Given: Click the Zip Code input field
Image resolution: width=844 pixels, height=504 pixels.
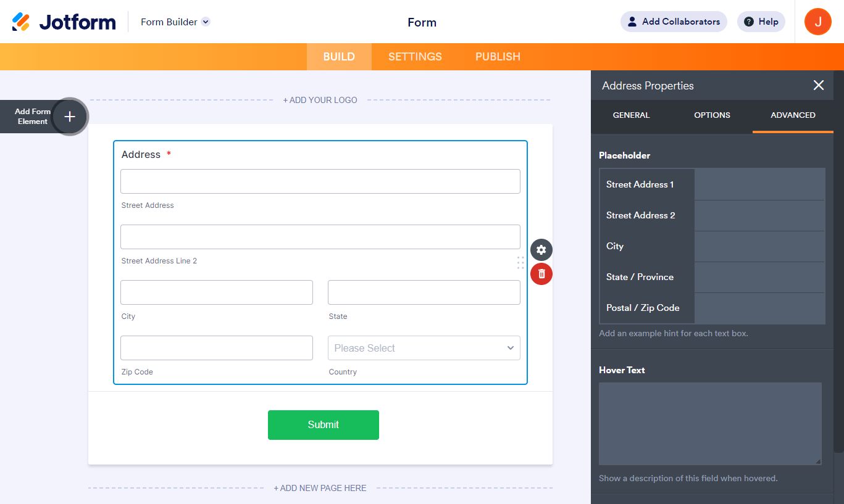Looking at the screenshot, I should [x=217, y=348].
